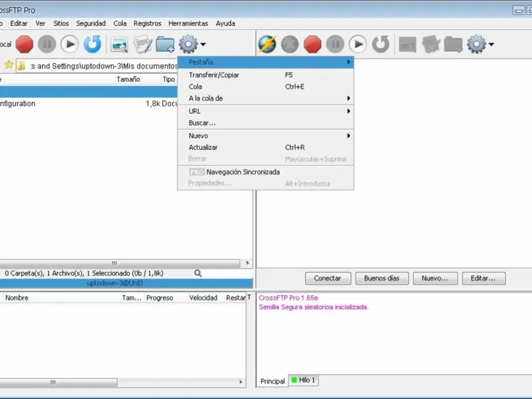Click the local path input field
532x399 pixels.
coord(96,66)
